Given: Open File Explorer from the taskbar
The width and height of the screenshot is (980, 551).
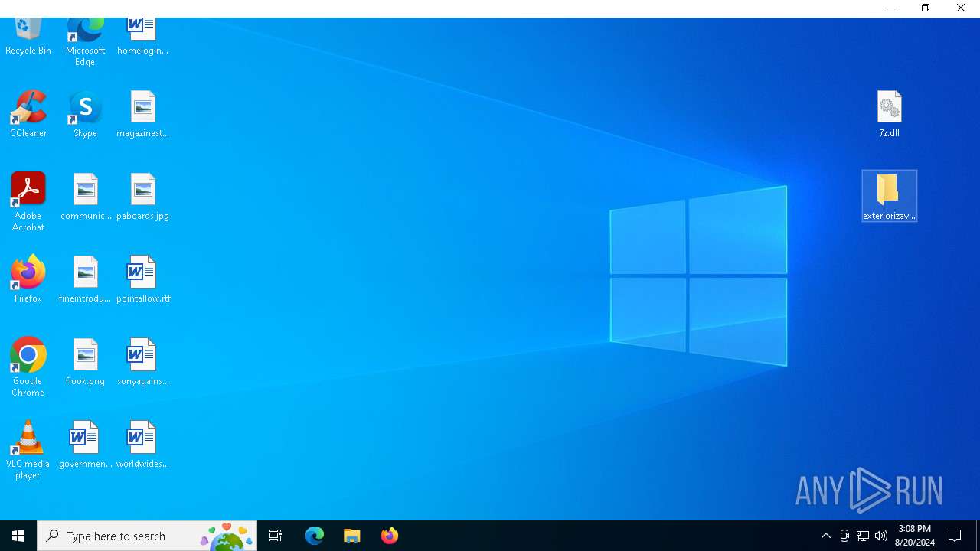Looking at the screenshot, I should 352,536.
